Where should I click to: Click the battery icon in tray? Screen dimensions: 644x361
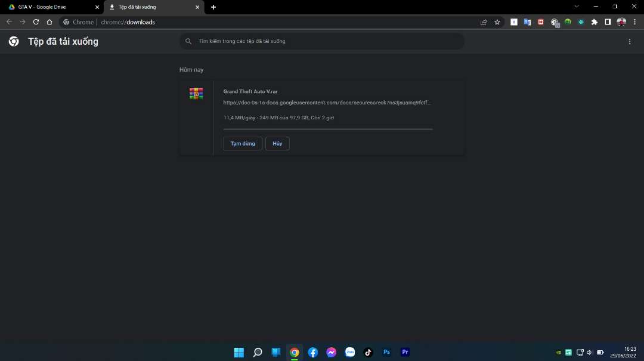point(600,353)
